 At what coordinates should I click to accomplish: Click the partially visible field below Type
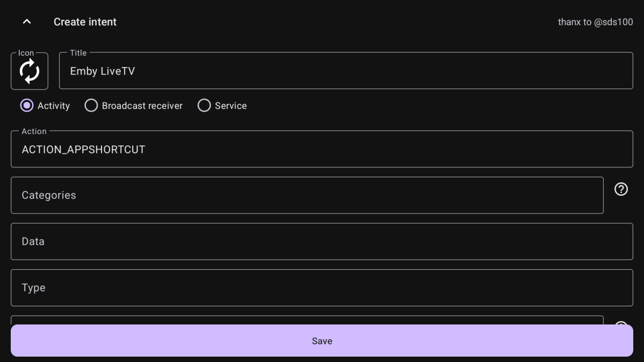click(x=307, y=320)
